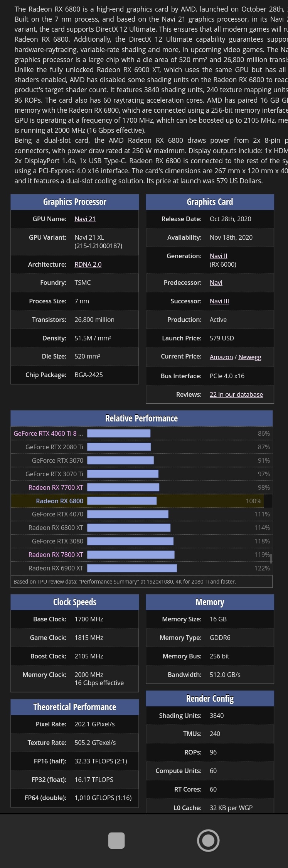This screenshot has height=868, width=288.
Task: Select the GeForce RTX 2080 Ti row
Action: 141,447
